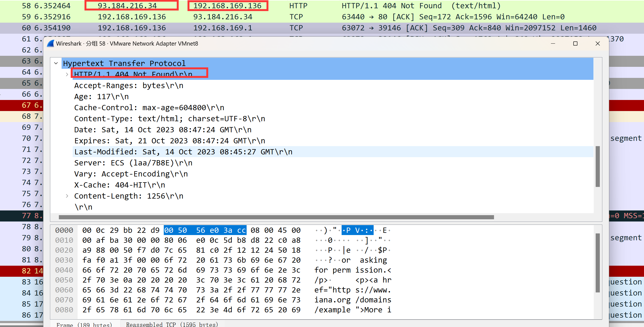Click hex row at offset 0040

click(x=191, y=270)
